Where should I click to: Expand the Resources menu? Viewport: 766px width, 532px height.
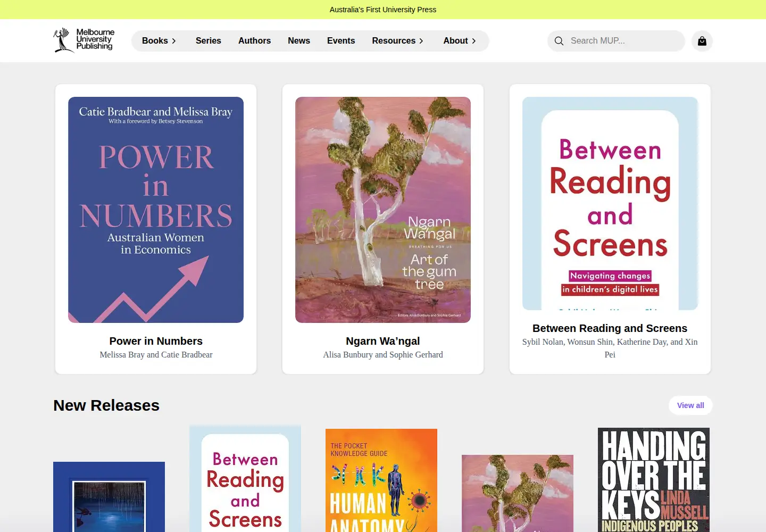pos(398,41)
